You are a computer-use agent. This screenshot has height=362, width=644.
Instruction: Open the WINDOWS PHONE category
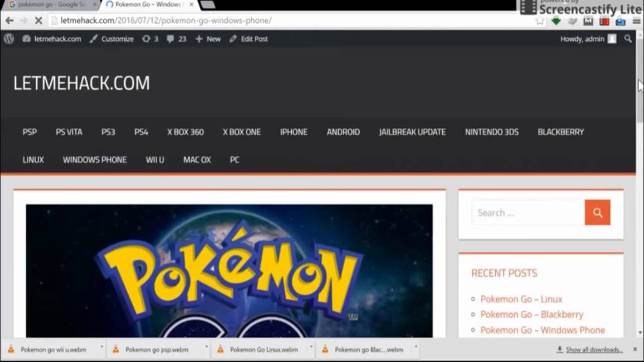coord(95,159)
